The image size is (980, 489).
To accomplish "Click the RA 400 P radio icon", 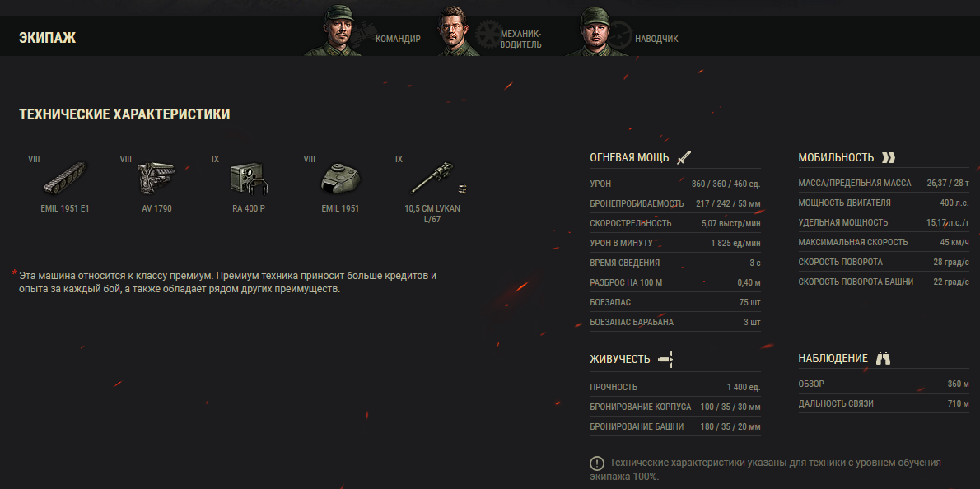I will 249,179.
